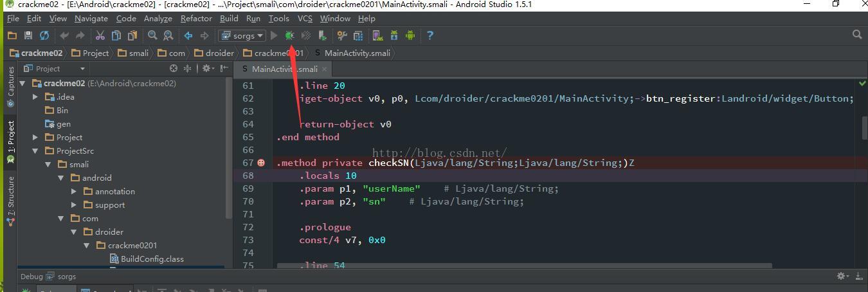Select the Bin folder in tree
This screenshot has width=868, height=292.
[x=57, y=110]
